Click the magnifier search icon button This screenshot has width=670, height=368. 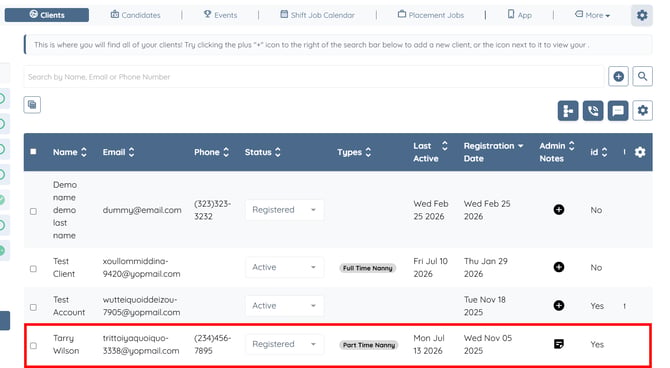(x=642, y=77)
